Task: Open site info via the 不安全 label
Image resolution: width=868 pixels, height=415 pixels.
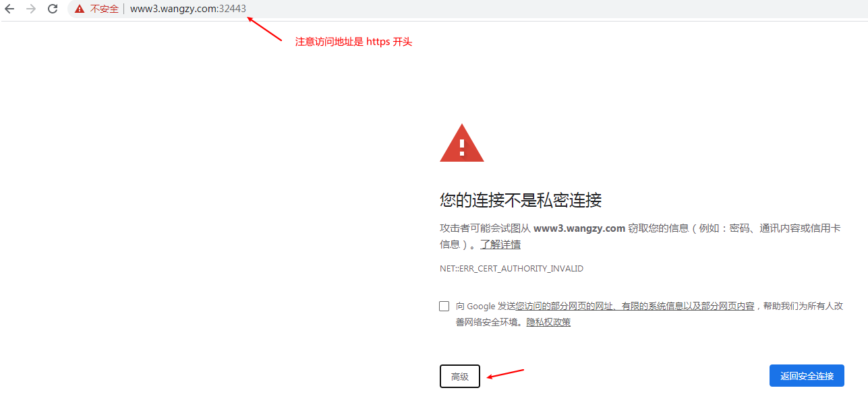Action: (104, 9)
